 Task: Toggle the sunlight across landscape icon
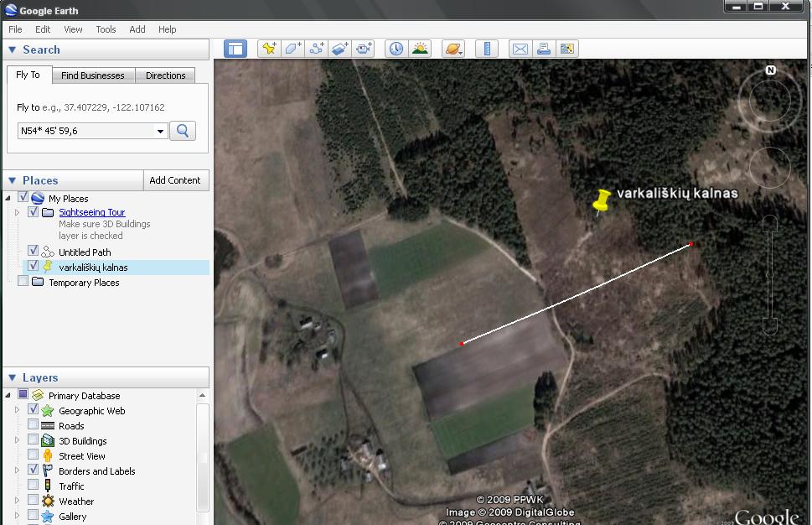click(420, 49)
